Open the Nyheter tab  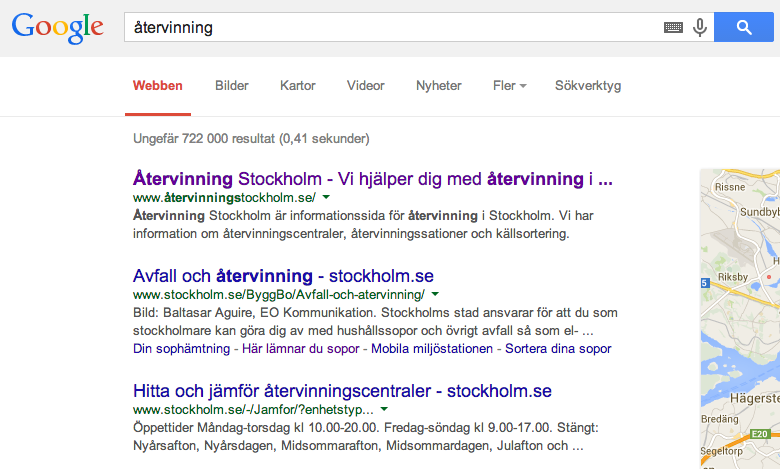click(x=439, y=86)
